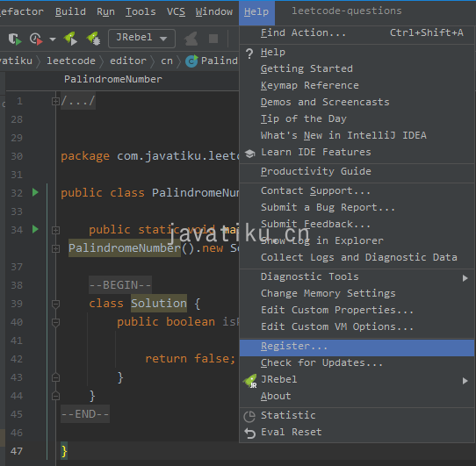Open the Build menu
Viewport: 476px width, 466px height.
tap(70, 11)
